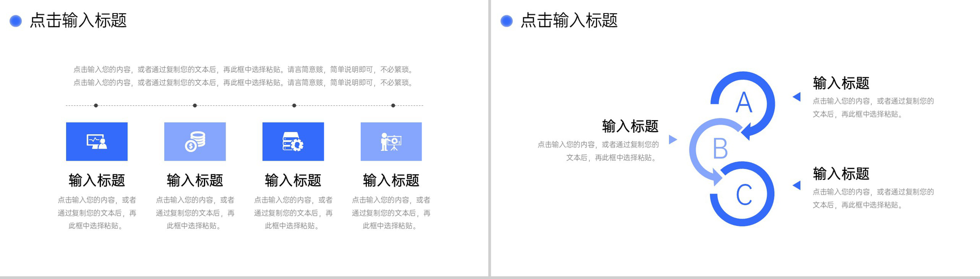Click blue bullet dot beside right slide title
980x279 pixels.
pyautogui.click(x=507, y=21)
